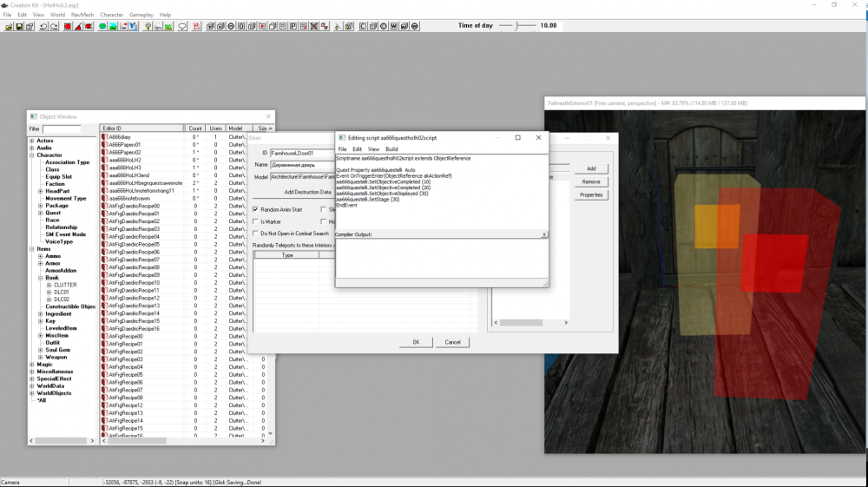Expand the HeadPart tree node
The image size is (868, 487).
click(x=41, y=191)
